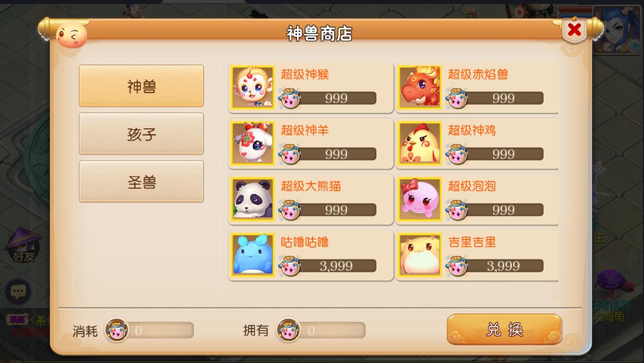Switch to the 圣兽 category tab

coord(142,181)
